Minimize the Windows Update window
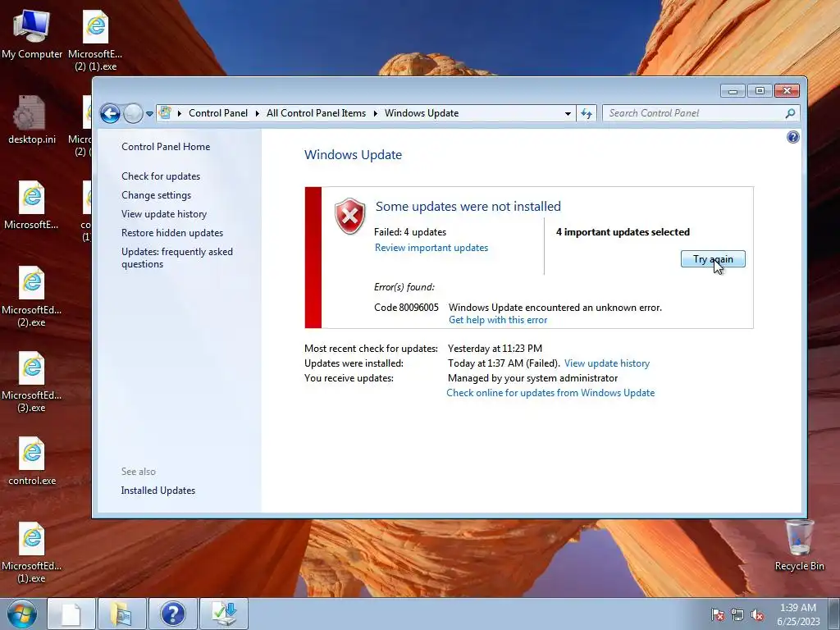This screenshot has width=840, height=630. click(x=733, y=91)
